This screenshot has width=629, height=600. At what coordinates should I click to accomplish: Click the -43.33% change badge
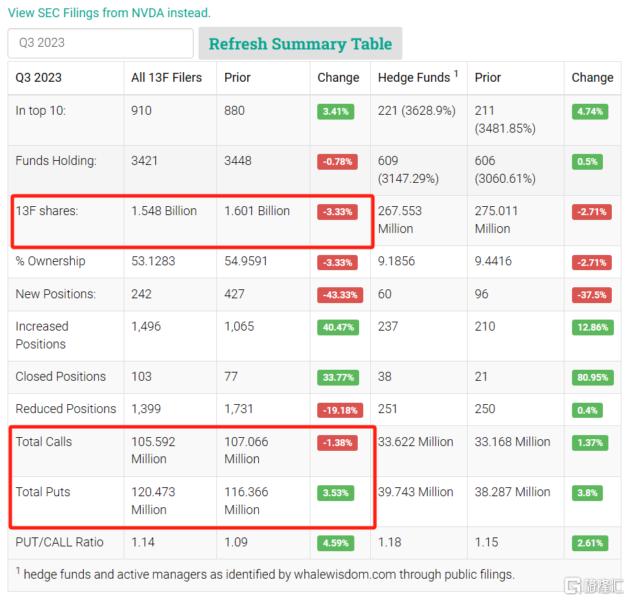point(340,295)
